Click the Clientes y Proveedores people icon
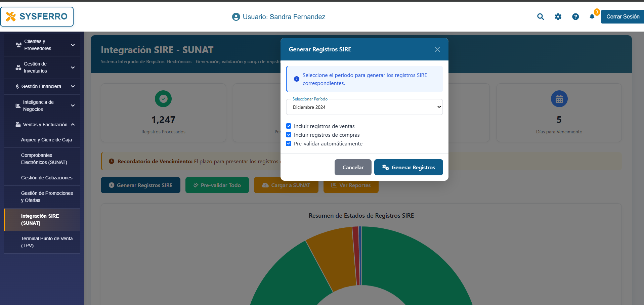The width and height of the screenshot is (644, 305). point(19,45)
